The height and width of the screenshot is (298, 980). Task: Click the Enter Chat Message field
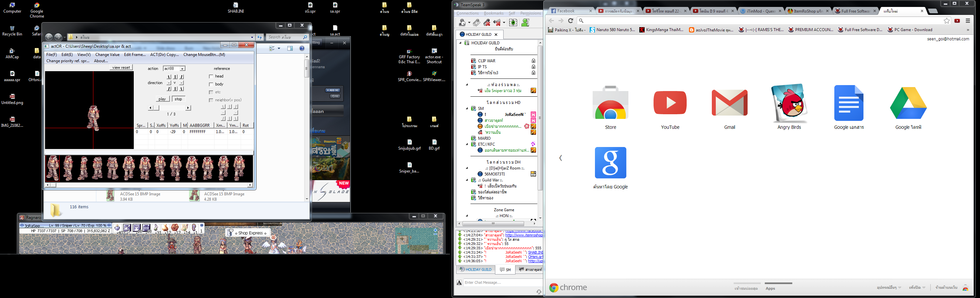pyautogui.click(x=502, y=283)
